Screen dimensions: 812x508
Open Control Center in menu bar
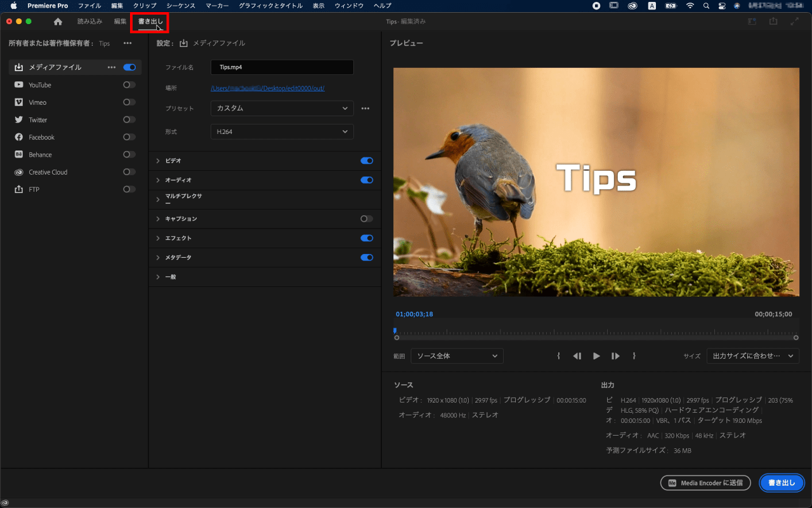pyautogui.click(x=722, y=6)
